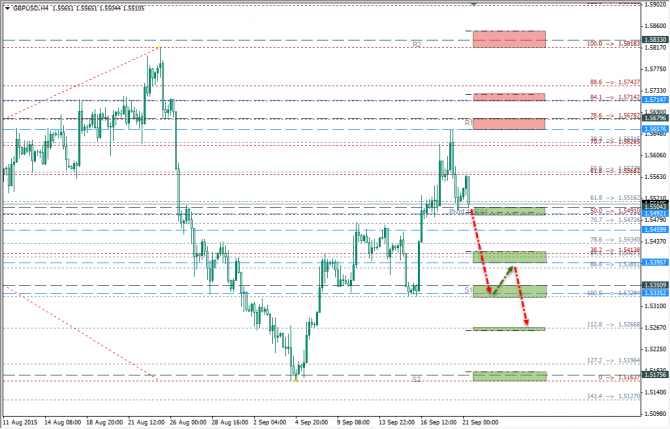Viewport: 670px width, 429px height.
Task: Click the 100.0 Fibonacci level label at top
Action: click(597, 44)
